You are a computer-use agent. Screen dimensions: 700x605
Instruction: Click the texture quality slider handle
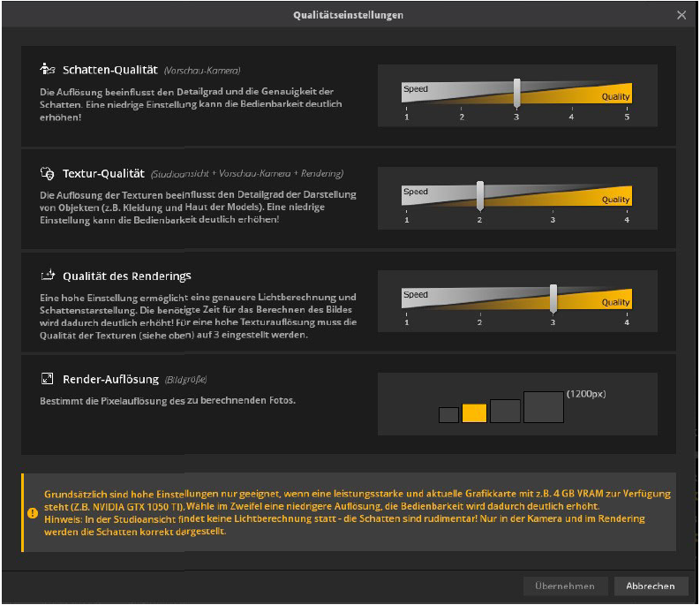(480, 195)
